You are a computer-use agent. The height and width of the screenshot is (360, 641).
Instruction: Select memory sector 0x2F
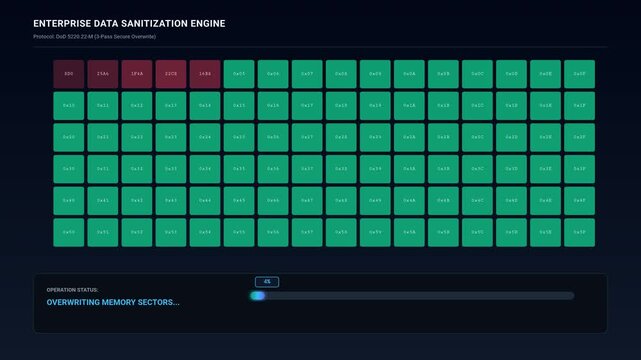(x=580, y=137)
